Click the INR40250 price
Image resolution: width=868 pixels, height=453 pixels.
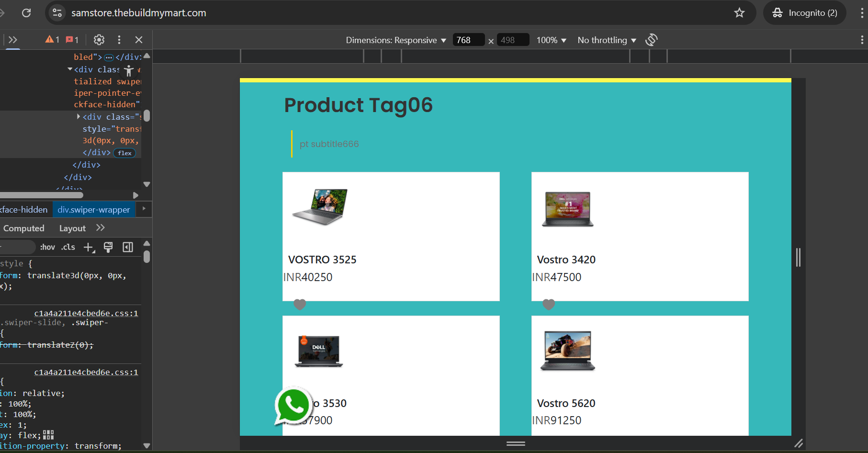(308, 277)
